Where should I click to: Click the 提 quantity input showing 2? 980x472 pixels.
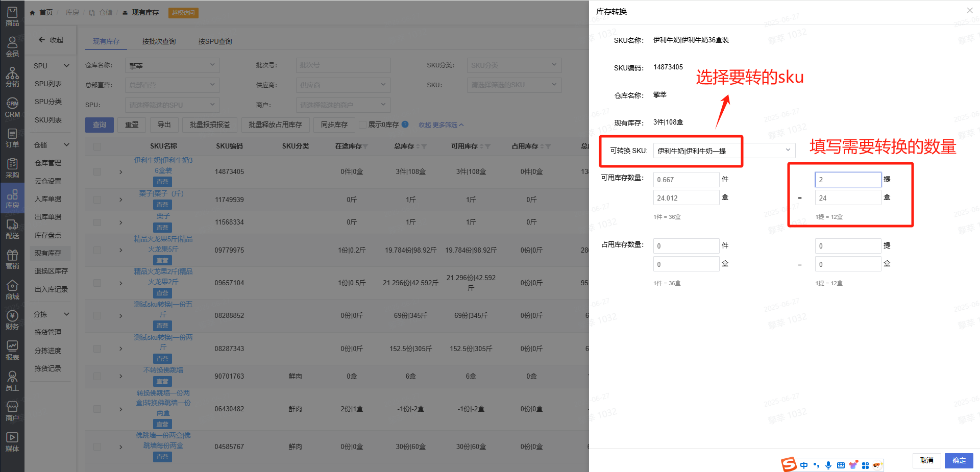tap(848, 180)
